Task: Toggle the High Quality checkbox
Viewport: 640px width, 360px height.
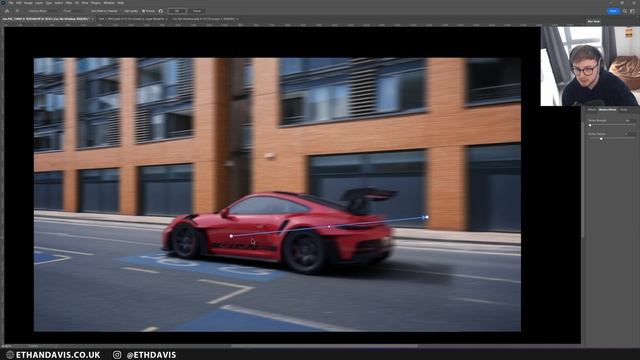Action: [x=131, y=11]
